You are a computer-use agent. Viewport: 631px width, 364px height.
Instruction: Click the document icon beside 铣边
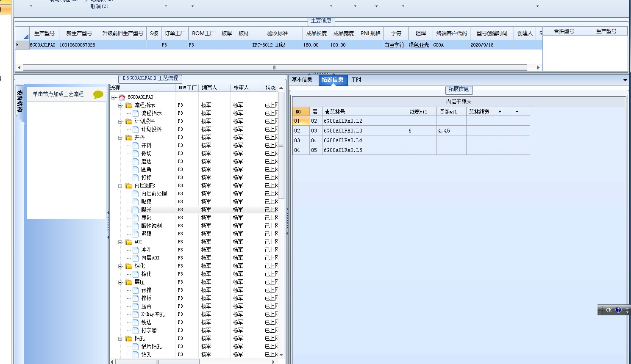click(x=136, y=322)
